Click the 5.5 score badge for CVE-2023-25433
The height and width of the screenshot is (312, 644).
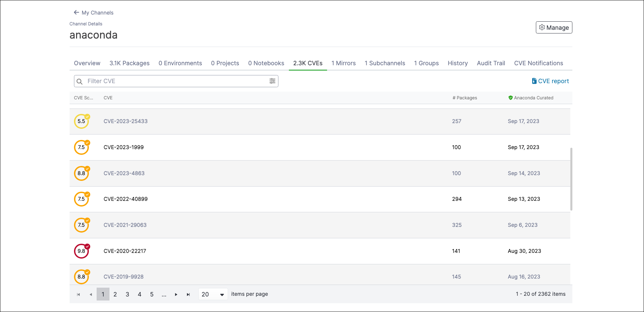pyautogui.click(x=82, y=121)
